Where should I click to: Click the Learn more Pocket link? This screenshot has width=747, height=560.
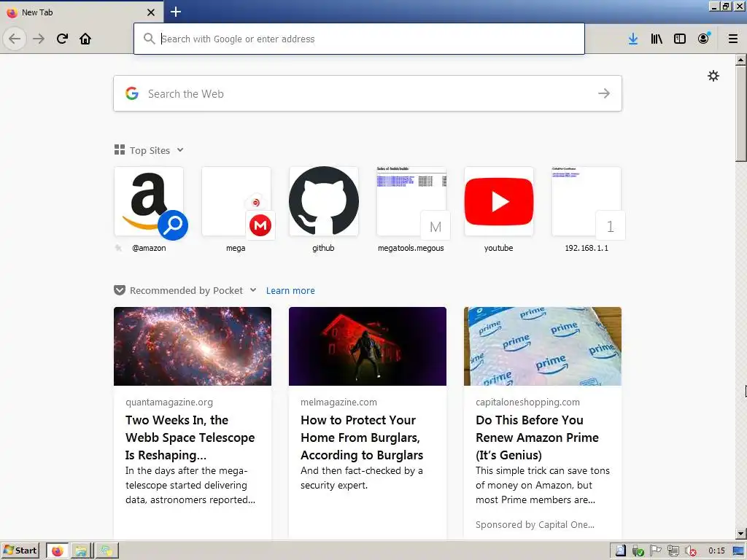[x=290, y=290]
